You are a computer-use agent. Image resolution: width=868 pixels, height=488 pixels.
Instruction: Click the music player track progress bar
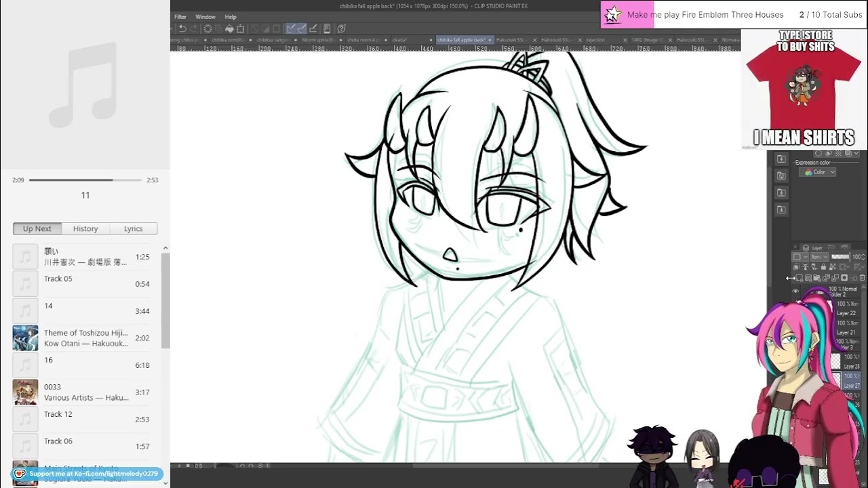click(85, 180)
